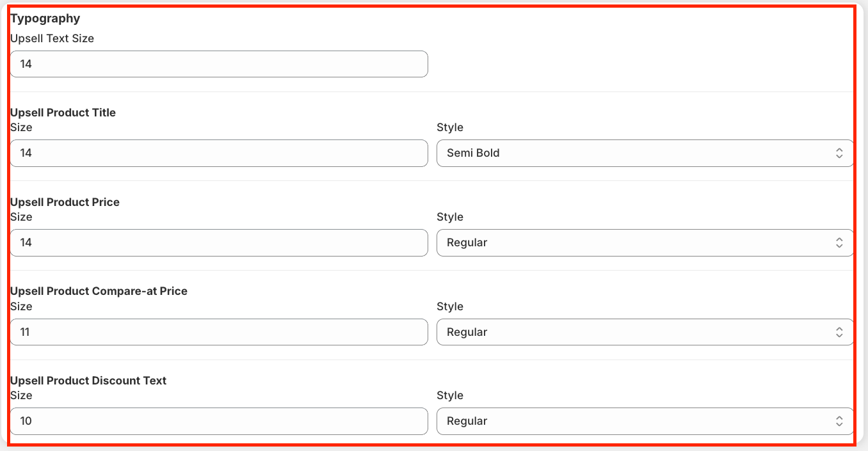The height and width of the screenshot is (451, 868).
Task: Click the Upsell Product Price heading
Action: (65, 202)
